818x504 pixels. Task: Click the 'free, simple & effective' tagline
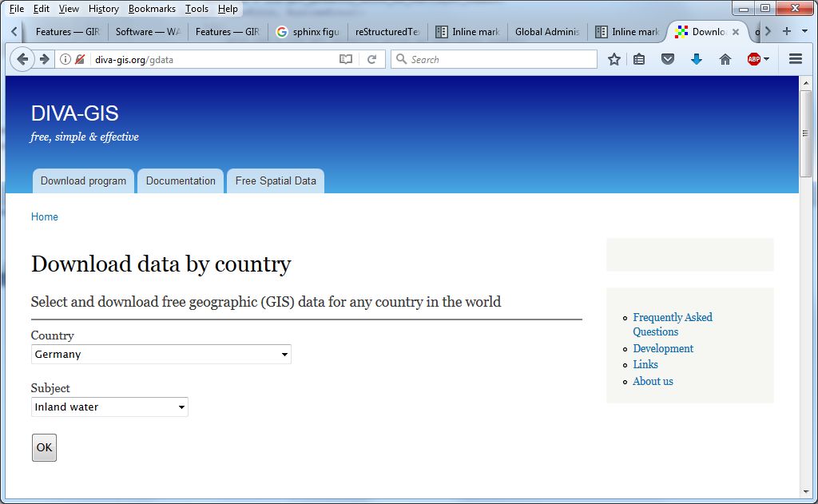(85, 137)
